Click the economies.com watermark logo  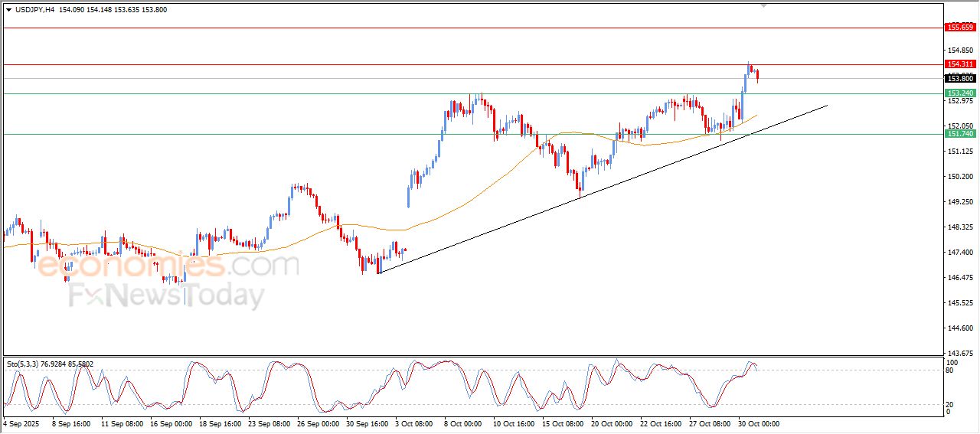tap(168, 266)
